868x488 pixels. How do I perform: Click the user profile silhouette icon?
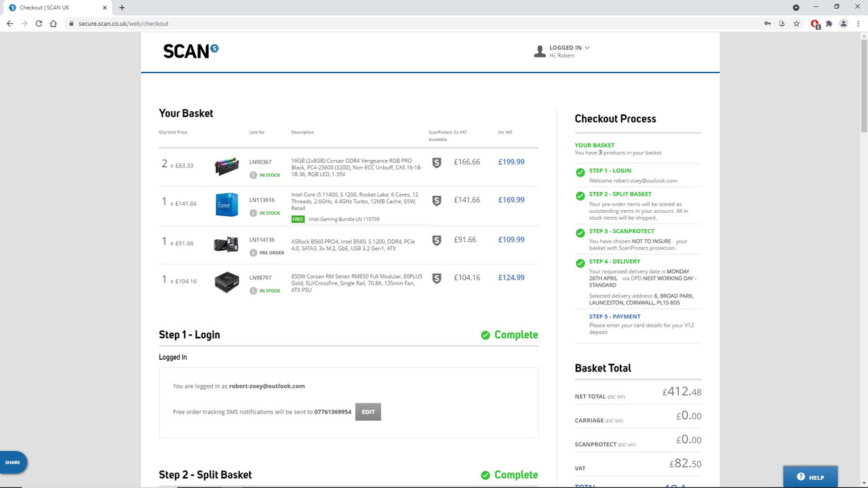540,52
